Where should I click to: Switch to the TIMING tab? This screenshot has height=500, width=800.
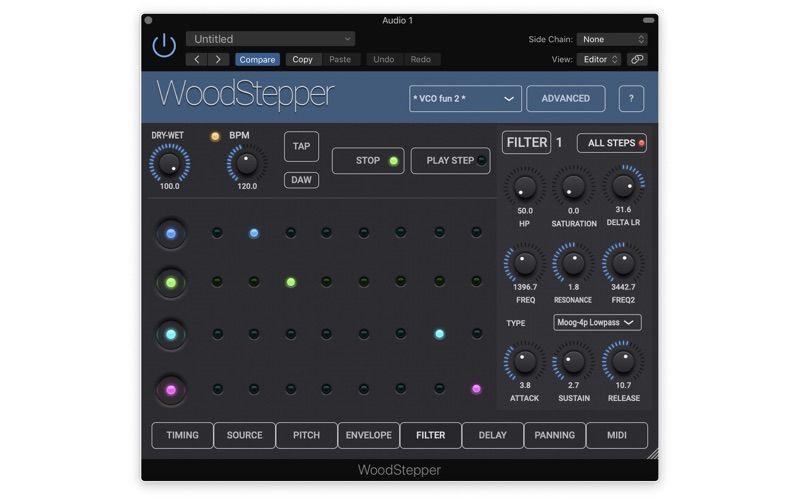pyautogui.click(x=182, y=435)
